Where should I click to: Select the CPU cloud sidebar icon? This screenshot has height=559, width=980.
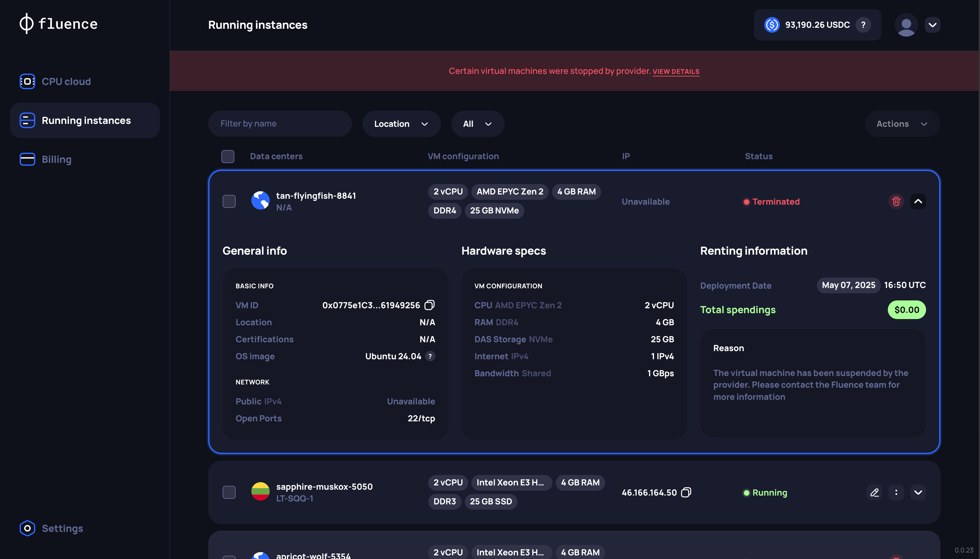27,81
